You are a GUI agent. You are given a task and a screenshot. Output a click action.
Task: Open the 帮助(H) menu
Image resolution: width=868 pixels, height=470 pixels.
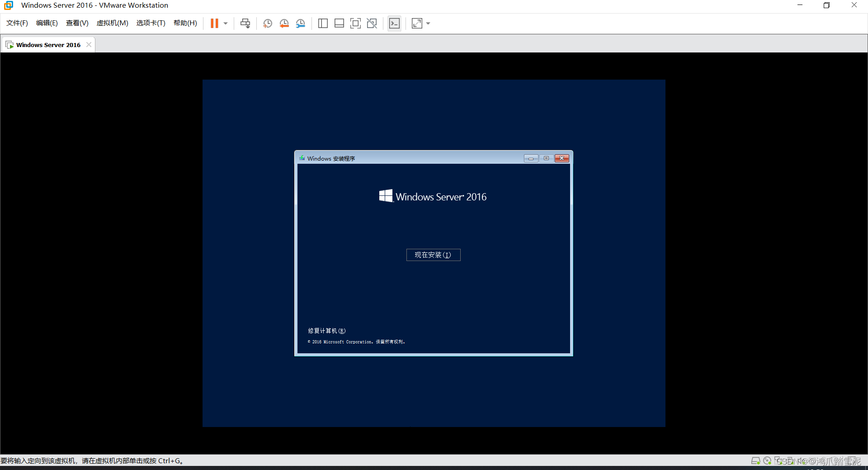click(x=185, y=23)
